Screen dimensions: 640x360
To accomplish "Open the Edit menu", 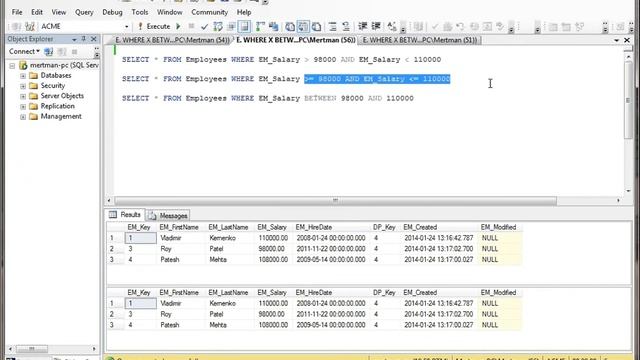I will [x=37, y=12].
